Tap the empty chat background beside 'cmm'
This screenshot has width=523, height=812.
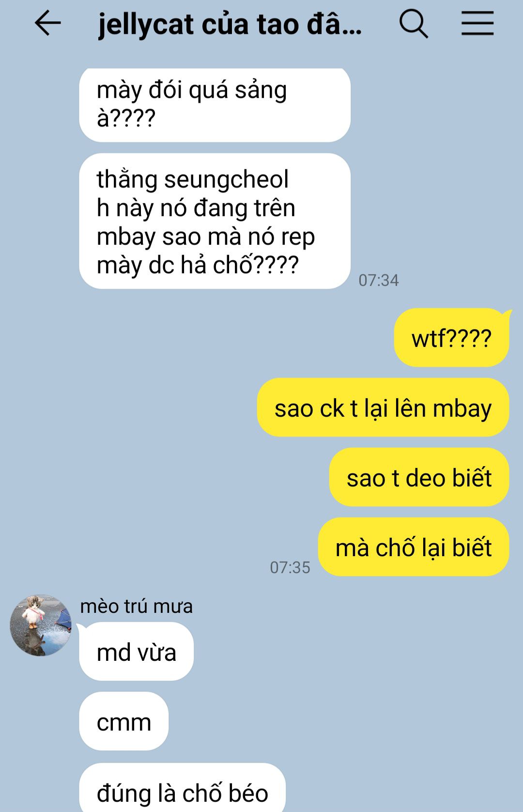(x=339, y=721)
